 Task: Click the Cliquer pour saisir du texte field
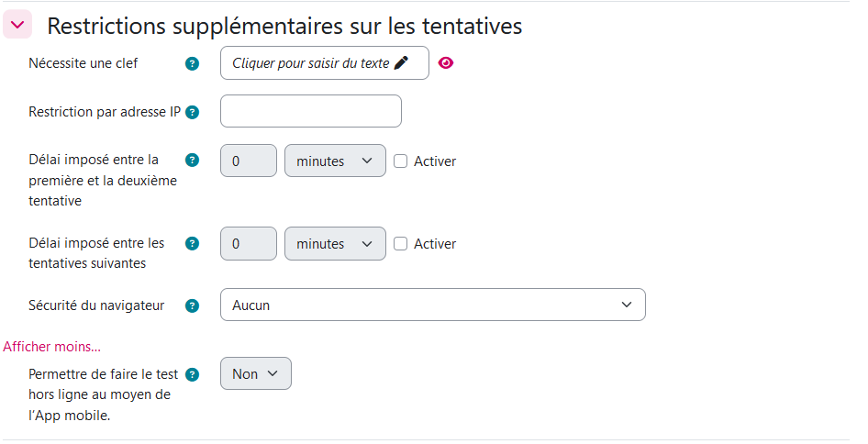tap(310, 63)
